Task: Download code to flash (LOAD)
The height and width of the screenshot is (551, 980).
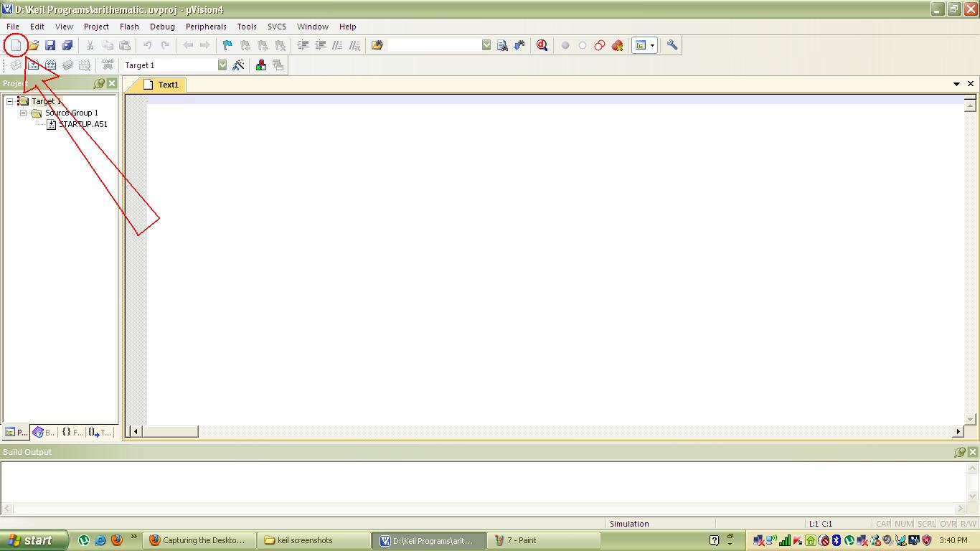Action: coord(108,65)
